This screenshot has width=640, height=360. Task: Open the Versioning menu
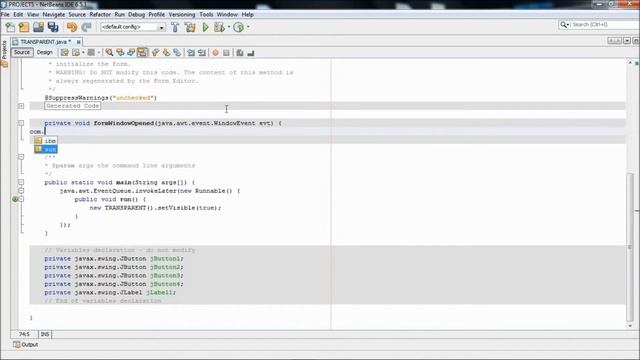(x=182, y=14)
